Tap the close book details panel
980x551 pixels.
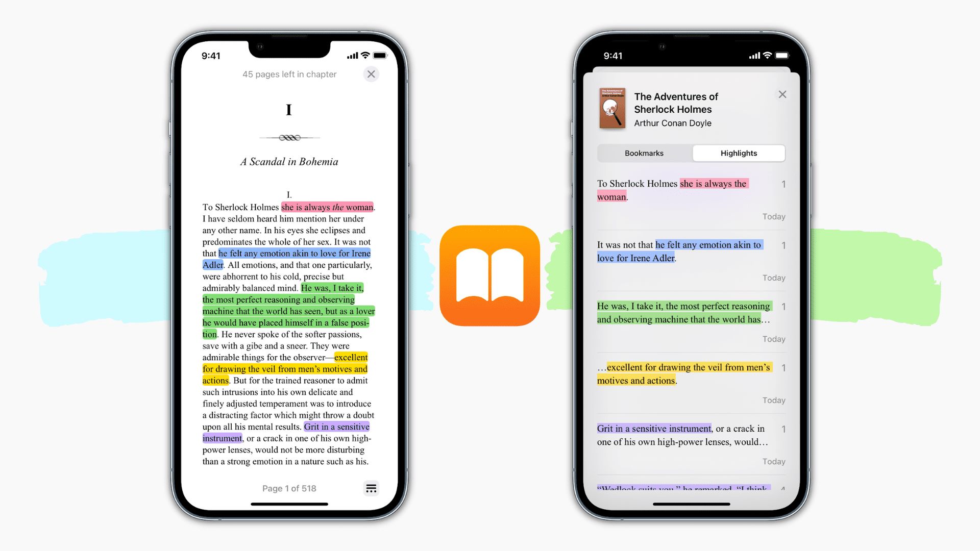click(x=783, y=94)
